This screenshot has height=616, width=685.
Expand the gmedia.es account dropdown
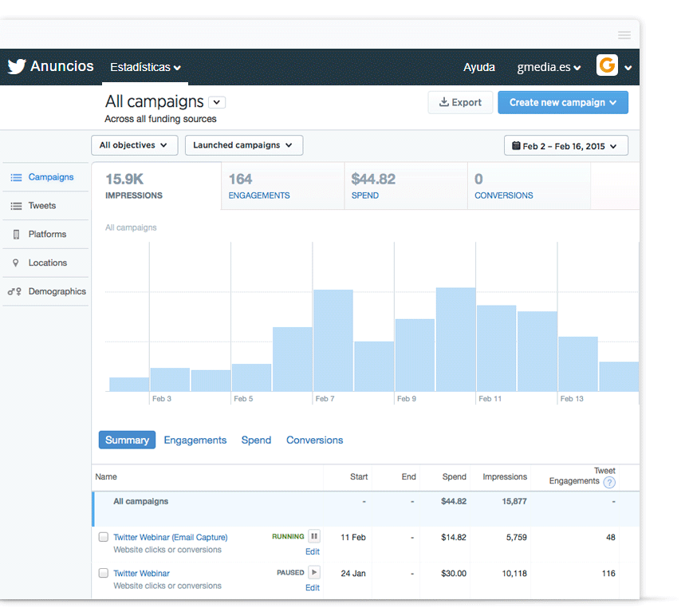click(x=549, y=67)
